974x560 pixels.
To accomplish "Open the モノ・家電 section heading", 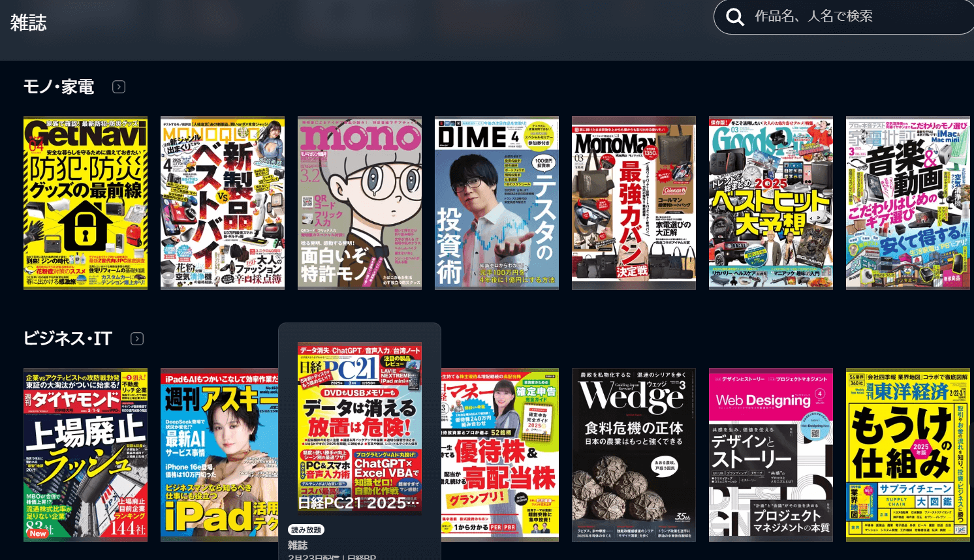I will point(59,87).
